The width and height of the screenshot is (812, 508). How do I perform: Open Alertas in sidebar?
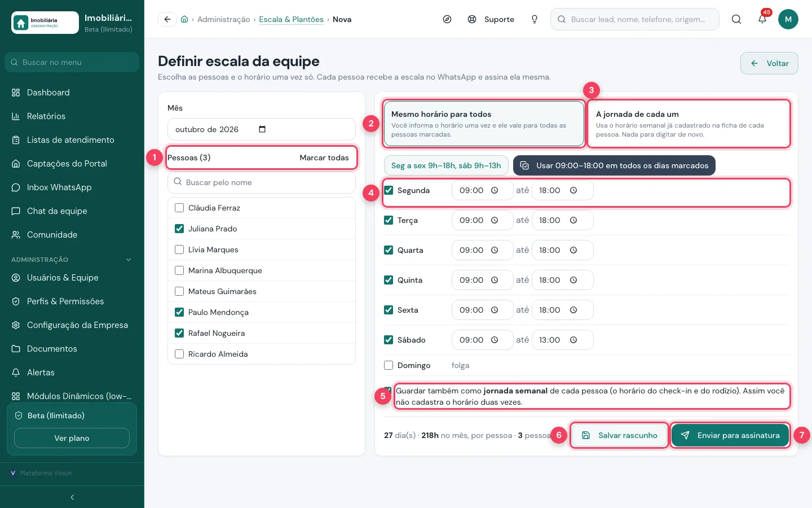click(x=72, y=373)
